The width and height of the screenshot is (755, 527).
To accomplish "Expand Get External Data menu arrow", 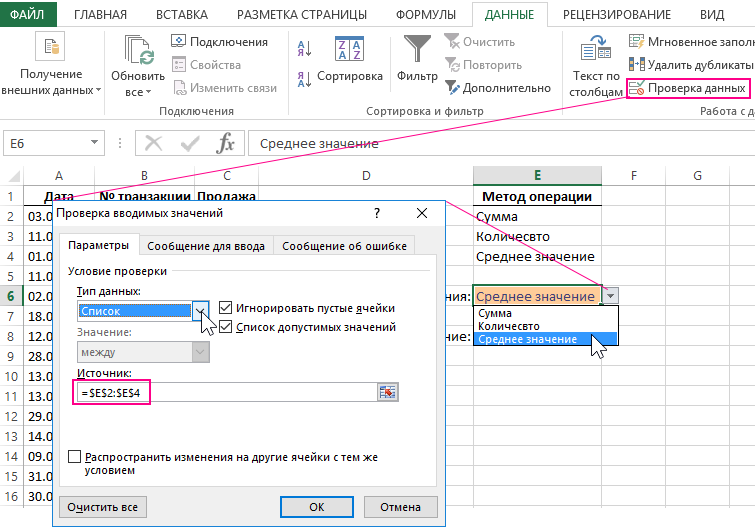I will tap(98, 91).
